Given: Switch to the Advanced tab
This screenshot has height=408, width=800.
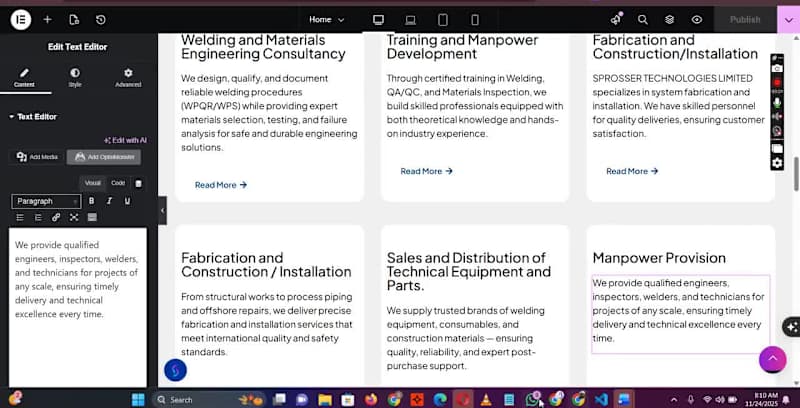Looking at the screenshot, I should [128, 78].
